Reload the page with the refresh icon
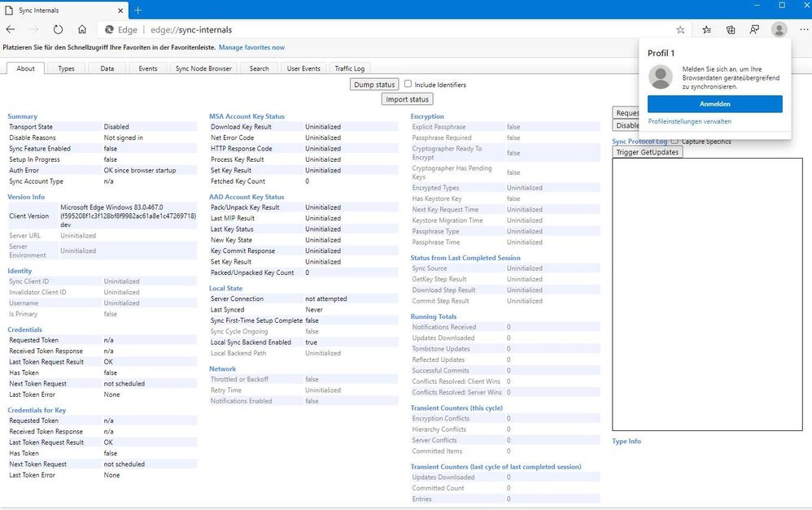The height and width of the screenshot is (510, 812). [x=58, y=29]
